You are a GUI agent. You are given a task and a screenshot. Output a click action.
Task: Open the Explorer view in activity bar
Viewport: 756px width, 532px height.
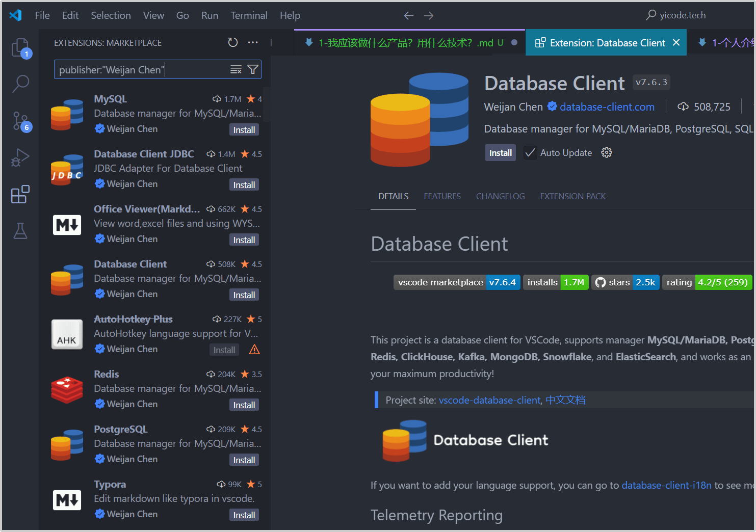20,47
